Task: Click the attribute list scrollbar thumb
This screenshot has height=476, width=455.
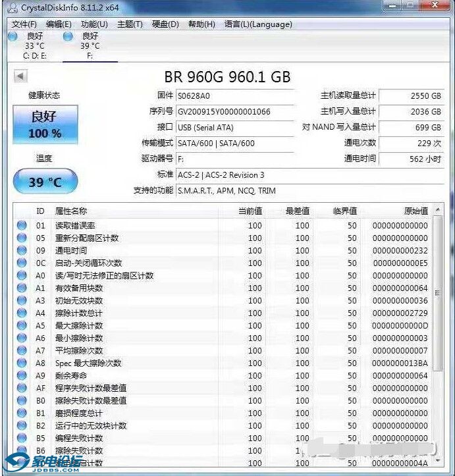Action: (437, 293)
